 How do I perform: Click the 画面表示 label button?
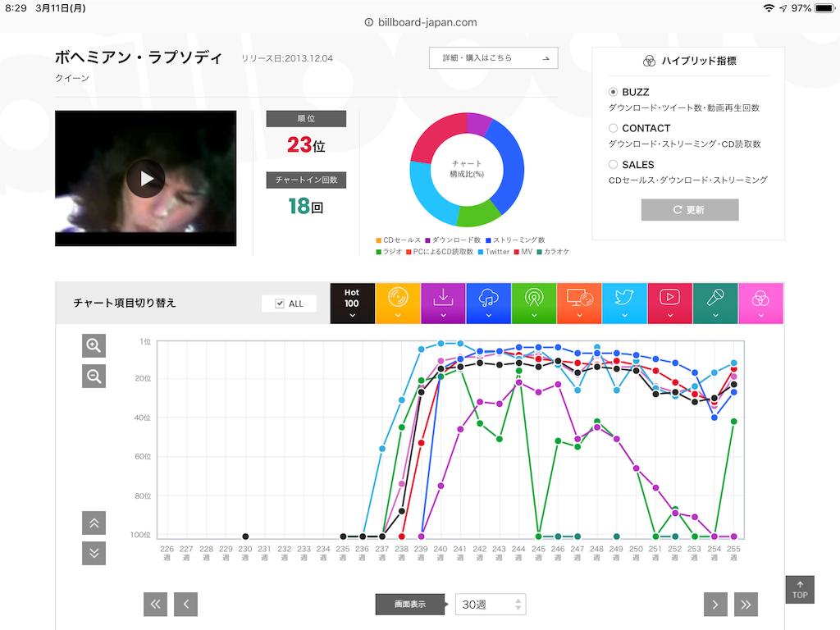[410, 605]
